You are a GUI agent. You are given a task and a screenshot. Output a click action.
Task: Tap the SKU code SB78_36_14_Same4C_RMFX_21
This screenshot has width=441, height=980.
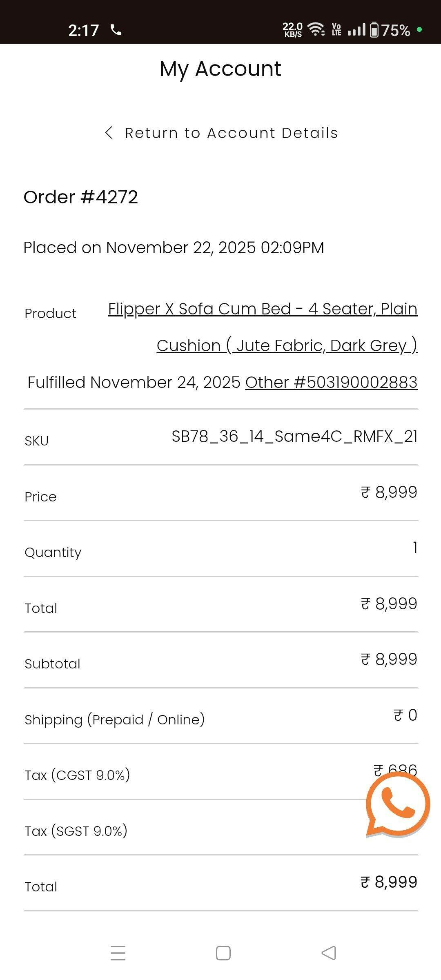(x=294, y=437)
